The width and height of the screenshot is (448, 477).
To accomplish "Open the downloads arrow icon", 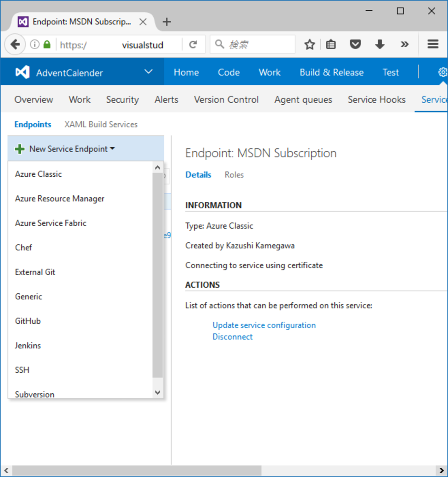I will click(380, 44).
